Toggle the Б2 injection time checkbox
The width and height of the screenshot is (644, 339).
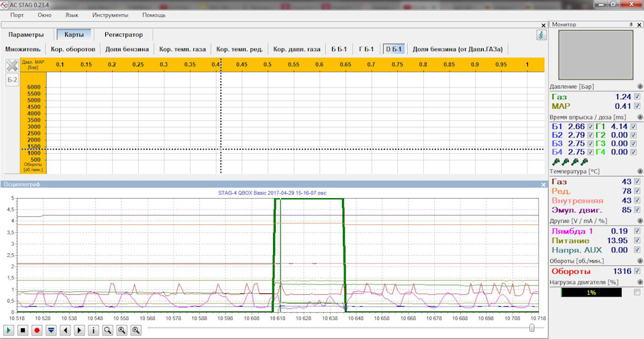(590, 135)
